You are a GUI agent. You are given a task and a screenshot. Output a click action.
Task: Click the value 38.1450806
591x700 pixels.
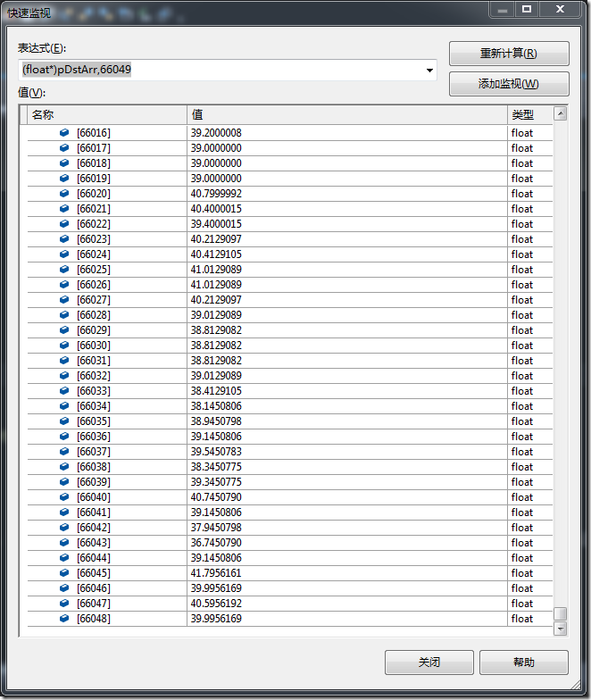click(x=216, y=405)
